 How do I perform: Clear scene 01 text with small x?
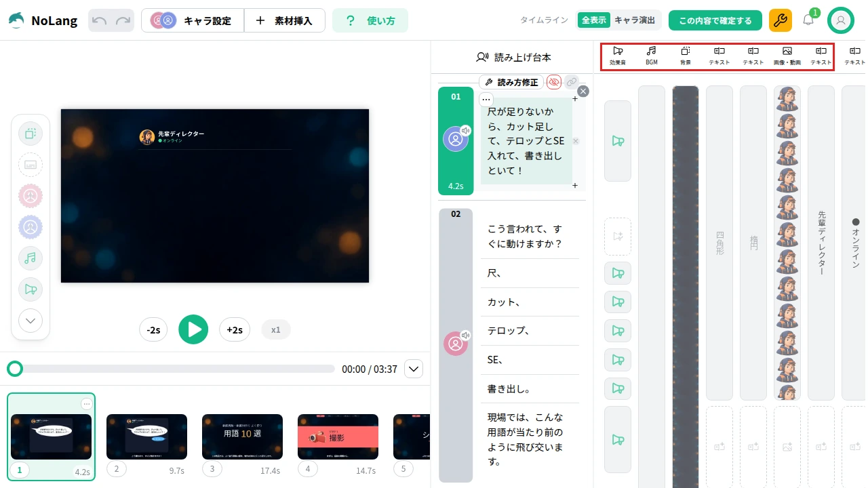(x=576, y=141)
